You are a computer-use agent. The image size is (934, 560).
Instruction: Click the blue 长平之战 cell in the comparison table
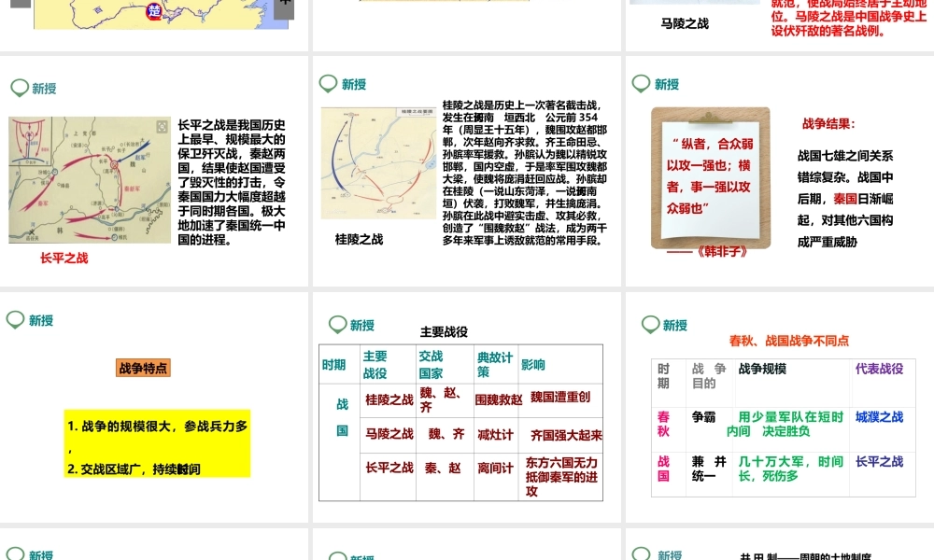tap(879, 462)
